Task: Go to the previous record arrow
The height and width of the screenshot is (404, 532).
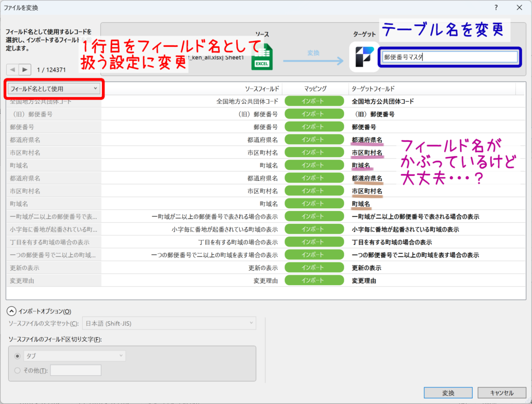Action: [x=12, y=70]
